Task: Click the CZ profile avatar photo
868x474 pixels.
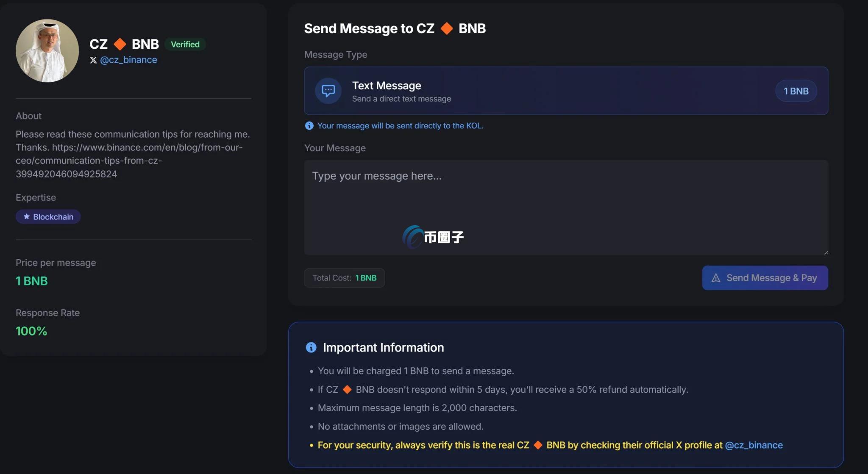Action: pos(47,50)
